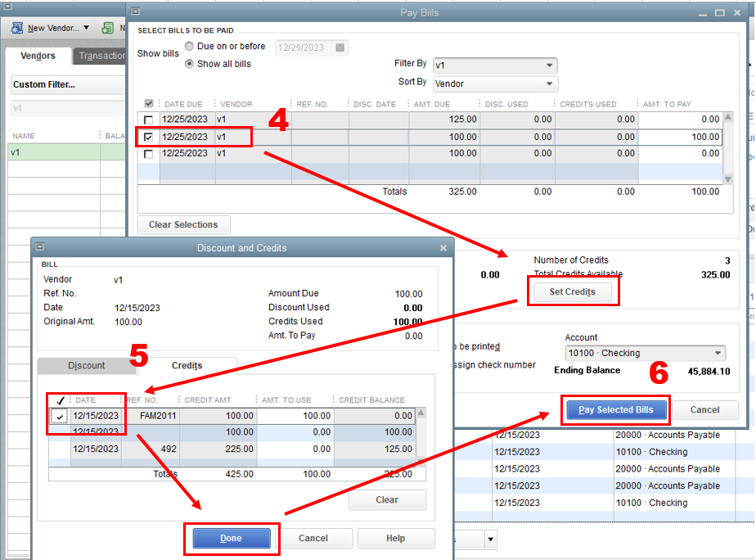
Task: Select vendor v1 in the vendor list
Action: [x=65, y=152]
